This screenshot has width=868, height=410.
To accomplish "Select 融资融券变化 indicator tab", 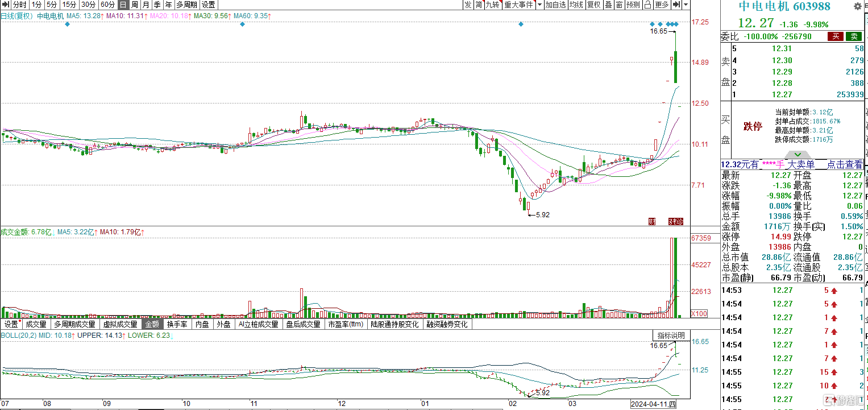I will [x=447, y=324].
